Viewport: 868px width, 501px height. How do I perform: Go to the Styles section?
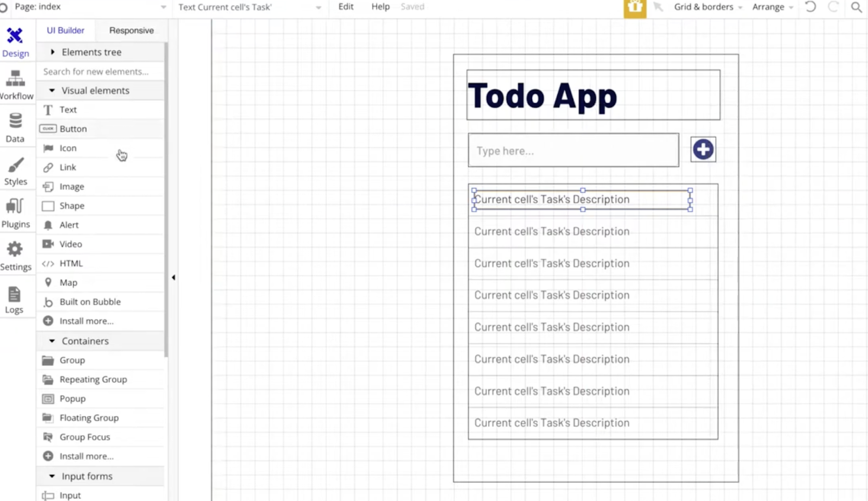pos(15,171)
